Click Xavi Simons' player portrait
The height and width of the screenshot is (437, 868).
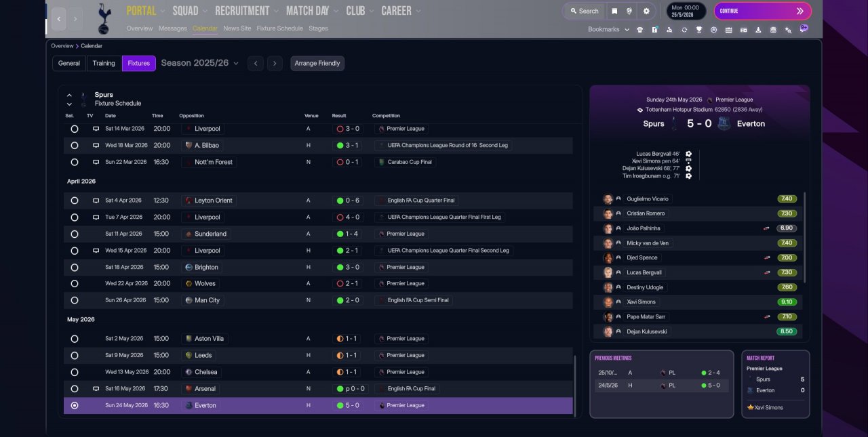click(x=608, y=302)
